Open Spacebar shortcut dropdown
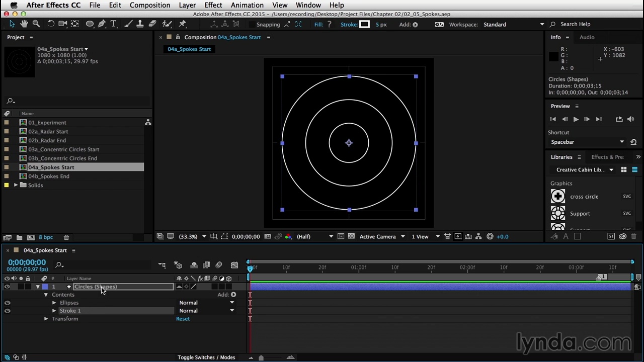Viewport: 644px width, 362px height. (587, 142)
